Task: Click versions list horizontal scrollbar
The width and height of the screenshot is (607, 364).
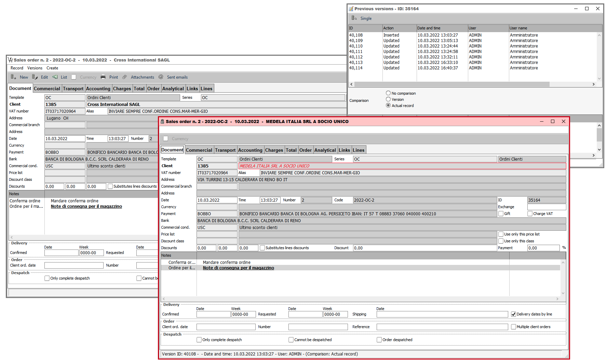Action: point(452,84)
